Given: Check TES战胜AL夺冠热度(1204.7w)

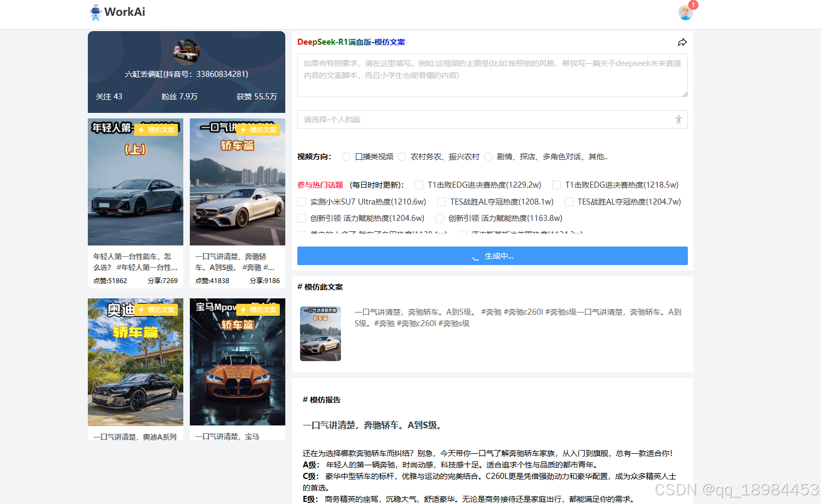Looking at the screenshot, I should pyautogui.click(x=569, y=202).
